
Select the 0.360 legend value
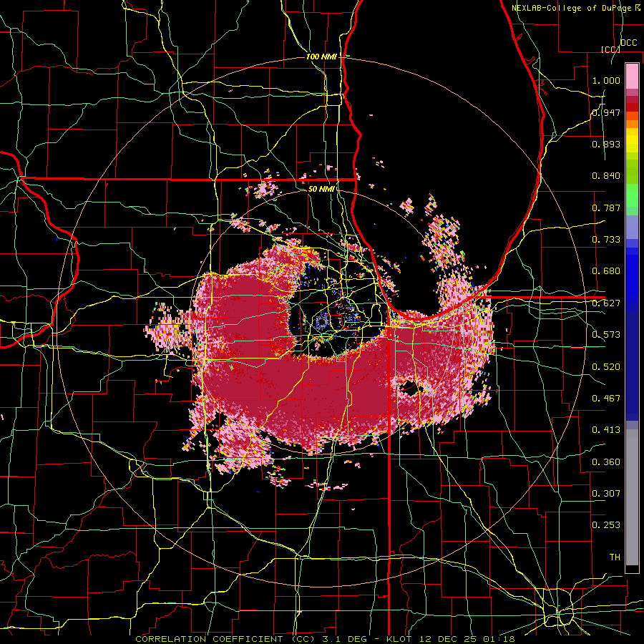tap(606, 462)
